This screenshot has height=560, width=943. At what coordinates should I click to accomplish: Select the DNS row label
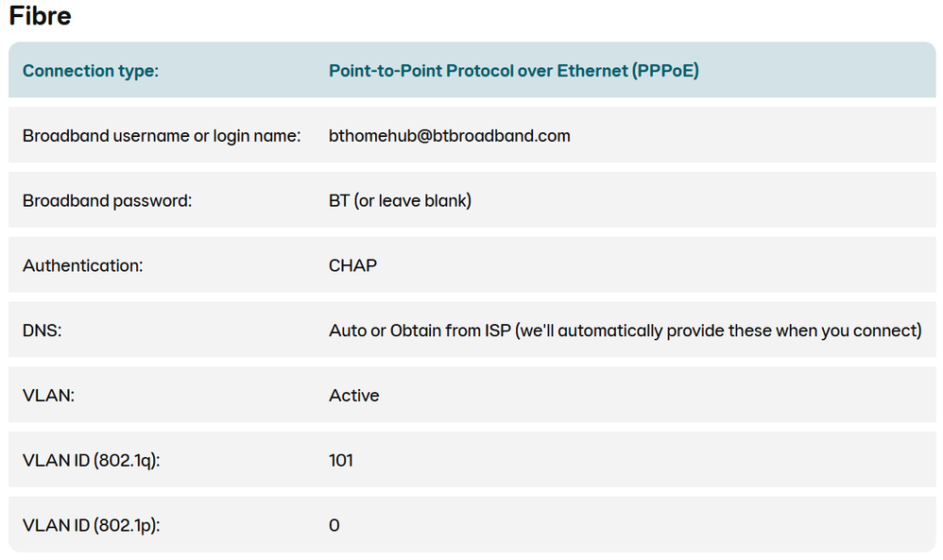point(41,331)
